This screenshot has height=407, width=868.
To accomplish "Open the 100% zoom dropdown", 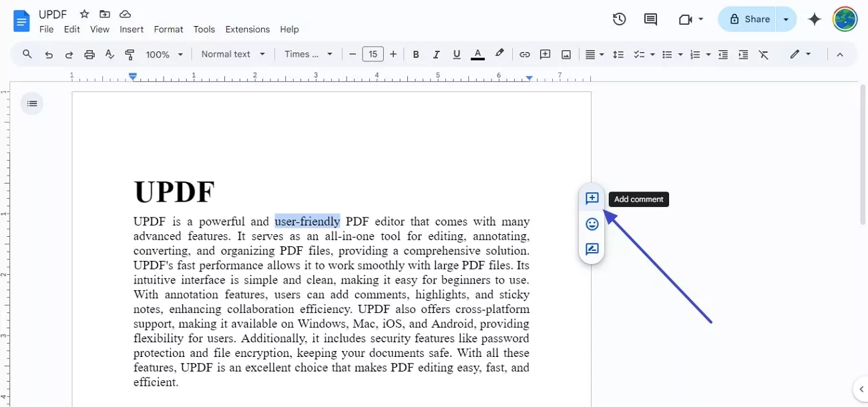I will click(x=164, y=55).
